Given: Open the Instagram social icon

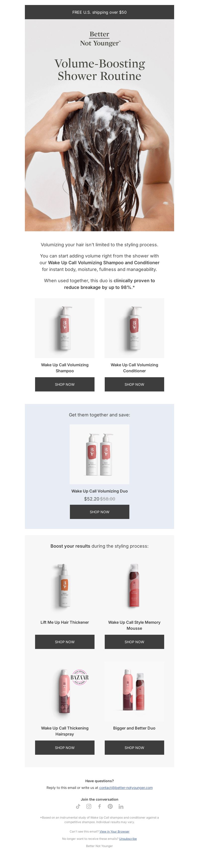Looking at the screenshot, I should (x=89, y=806).
